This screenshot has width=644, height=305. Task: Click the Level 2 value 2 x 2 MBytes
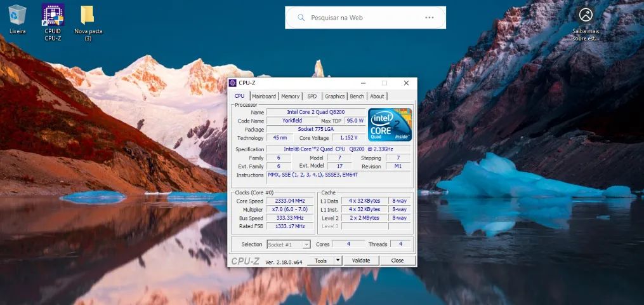pyautogui.click(x=365, y=219)
